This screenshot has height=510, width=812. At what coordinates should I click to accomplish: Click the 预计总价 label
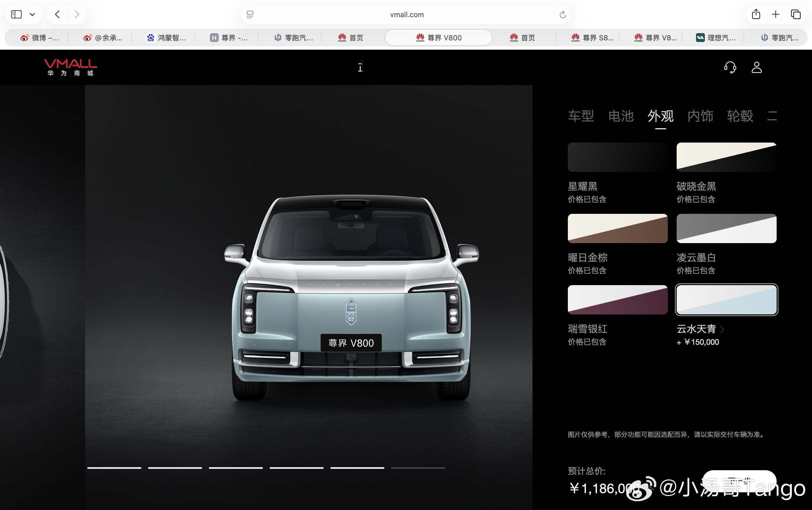[587, 471]
